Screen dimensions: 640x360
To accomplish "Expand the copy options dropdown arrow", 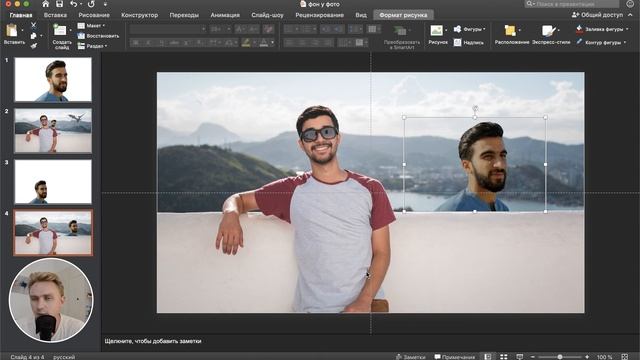I will pos(41,36).
